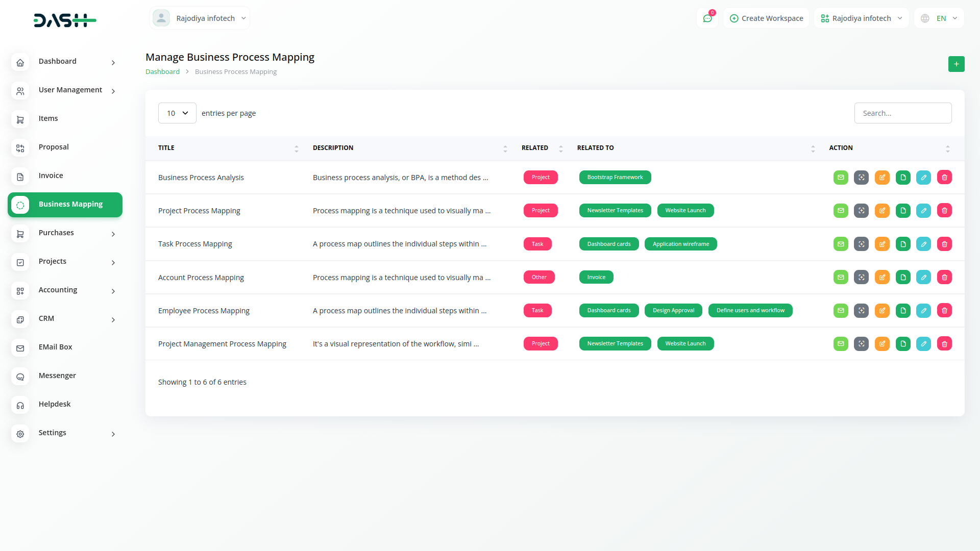This screenshot has width=980, height=551.
Task: Click the gray focus icon for Project Process Mapping
Action: [861, 211]
